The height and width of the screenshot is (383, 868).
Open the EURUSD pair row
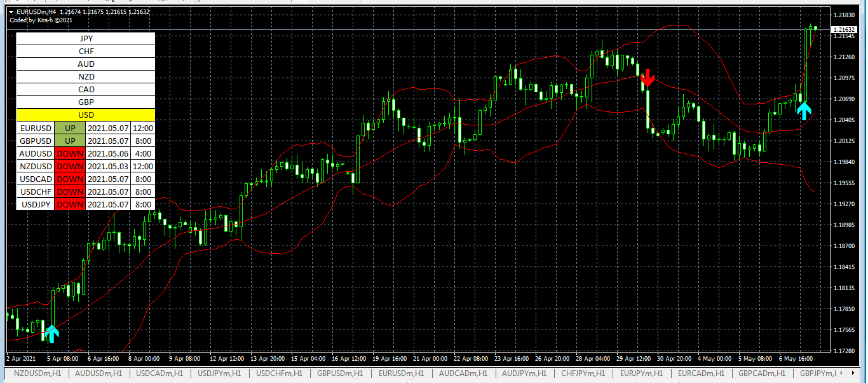click(36, 128)
